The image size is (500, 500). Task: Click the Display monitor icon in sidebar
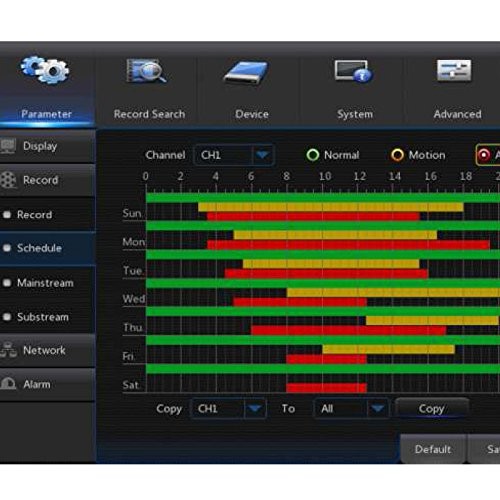click(8, 146)
